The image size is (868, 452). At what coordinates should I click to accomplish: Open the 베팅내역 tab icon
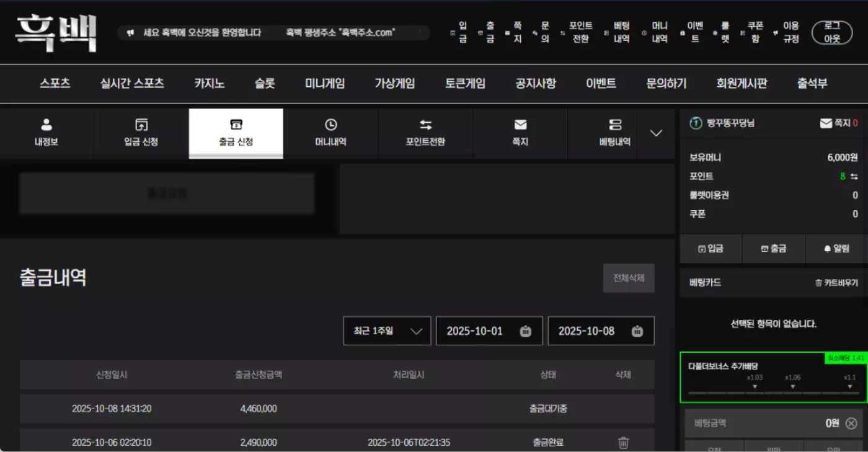[614, 133]
